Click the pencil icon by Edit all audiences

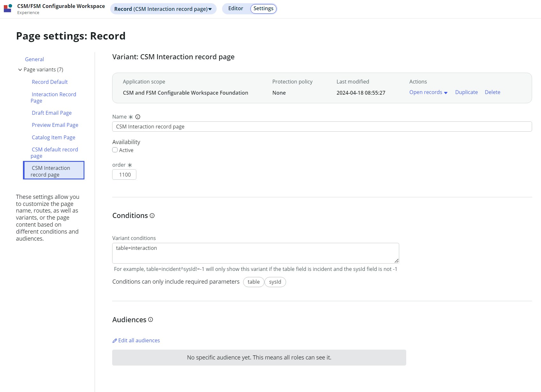[x=115, y=341]
